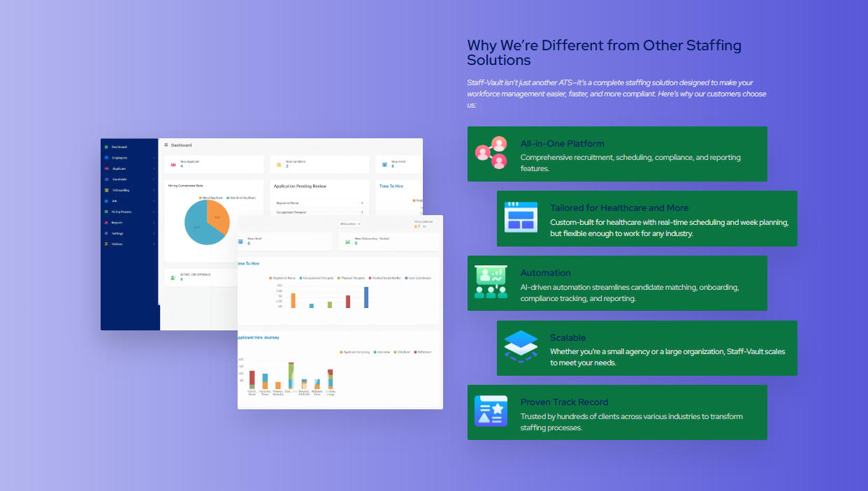Click the ACTIVE JOB OPENINGS count 6
The image size is (868, 491).
pyautogui.click(x=182, y=279)
